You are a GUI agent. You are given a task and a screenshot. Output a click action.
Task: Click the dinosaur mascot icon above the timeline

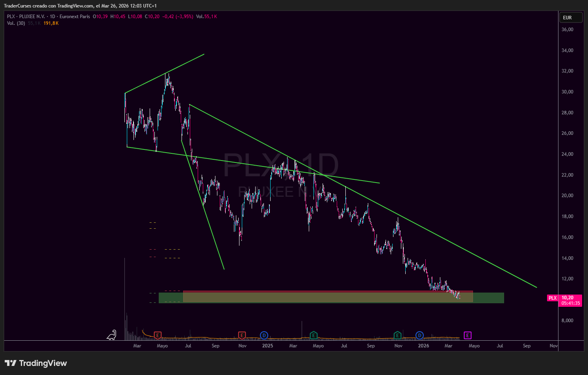coord(111,335)
